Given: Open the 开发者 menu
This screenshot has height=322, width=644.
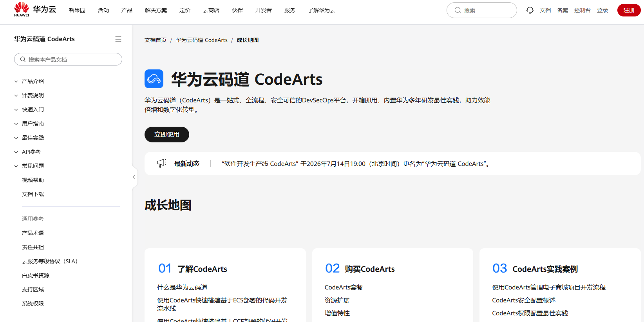Looking at the screenshot, I should click(264, 10).
